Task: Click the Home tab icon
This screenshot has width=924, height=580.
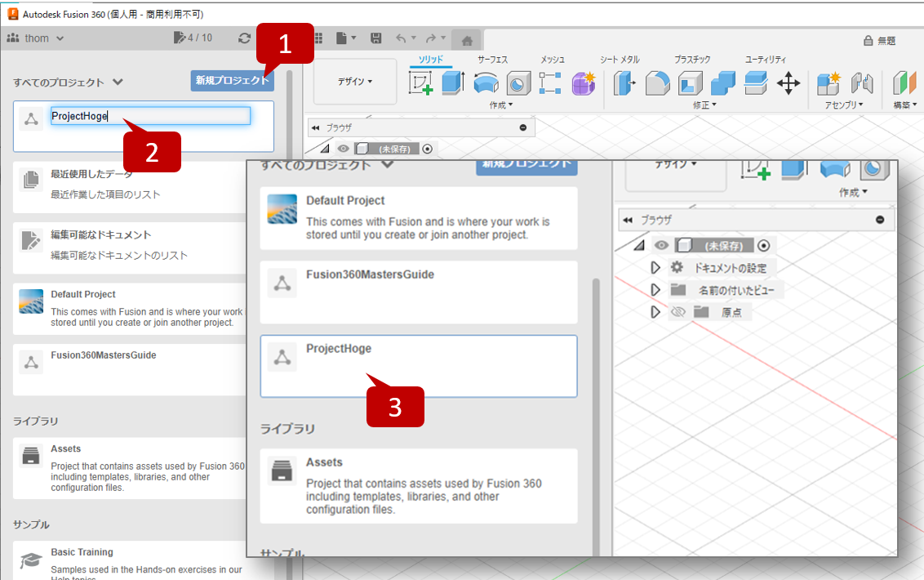Action: tap(467, 41)
